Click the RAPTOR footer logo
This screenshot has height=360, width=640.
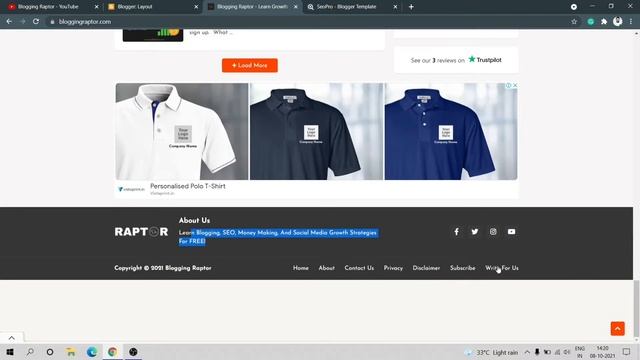pyautogui.click(x=141, y=232)
